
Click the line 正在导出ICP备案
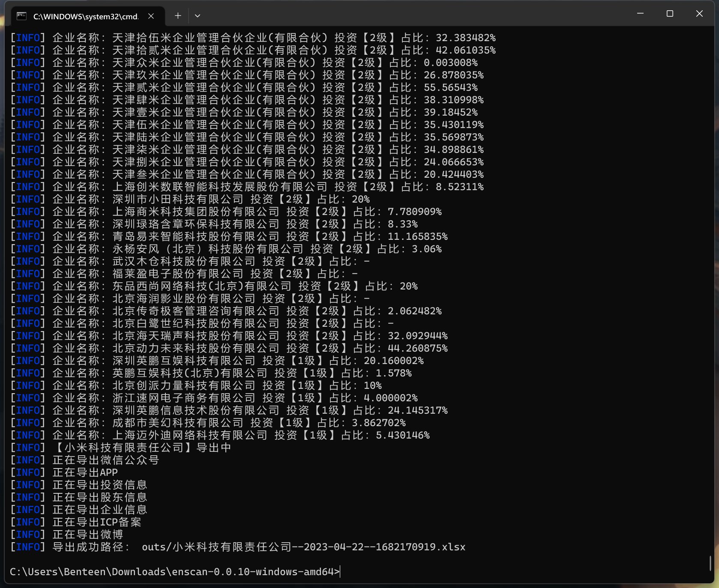[x=75, y=522]
